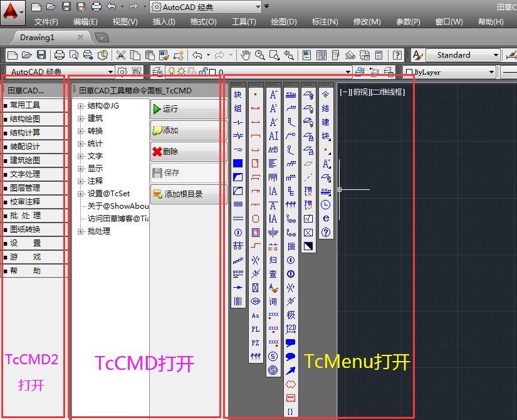Click the 结 icon in TcMenu toolbar

325,108
